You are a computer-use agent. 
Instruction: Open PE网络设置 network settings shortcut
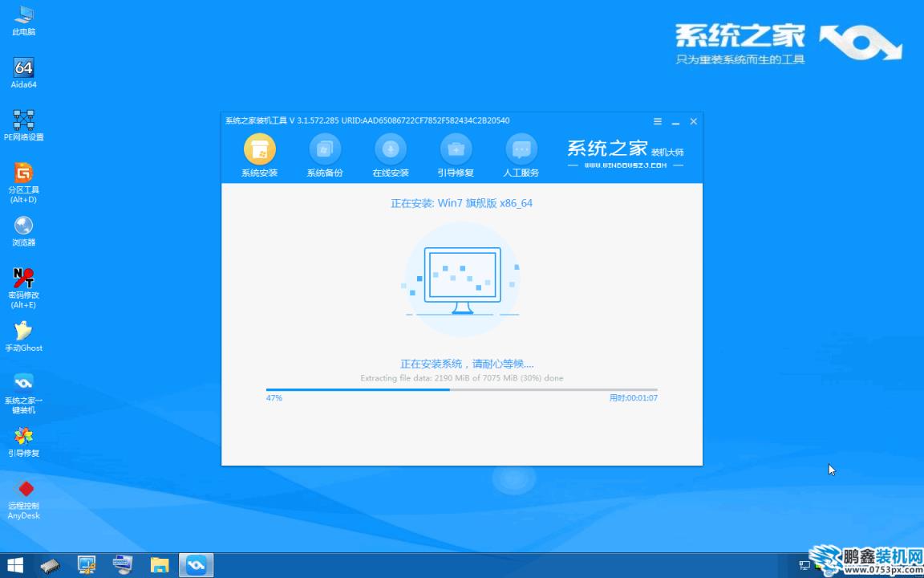tap(23, 125)
